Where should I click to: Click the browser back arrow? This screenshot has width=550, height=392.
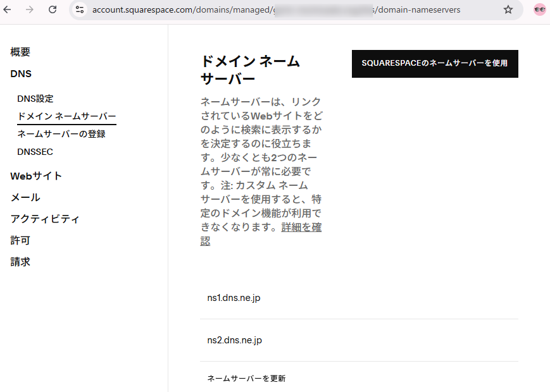pyautogui.click(x=11, y=9)
